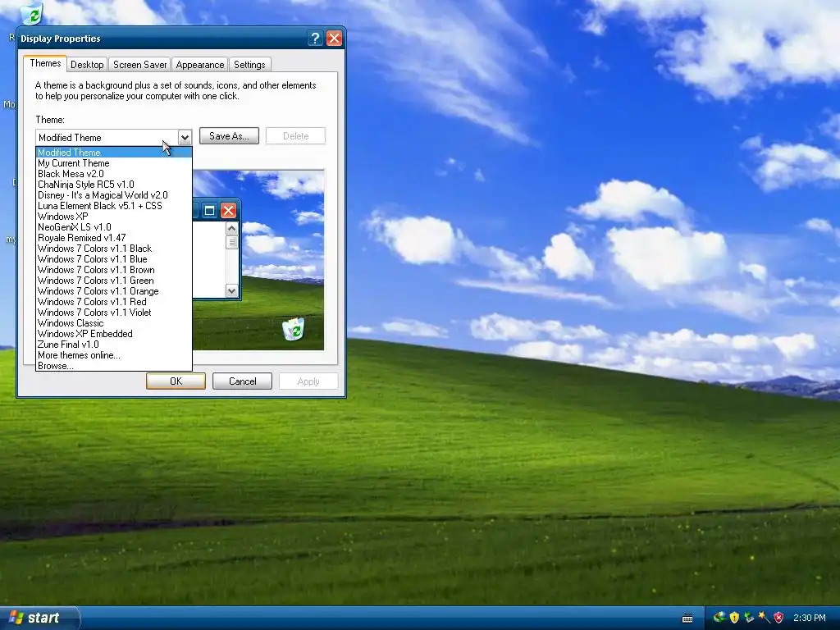
Task: Click the keyboard language bar icon
Action: point(687,619)
